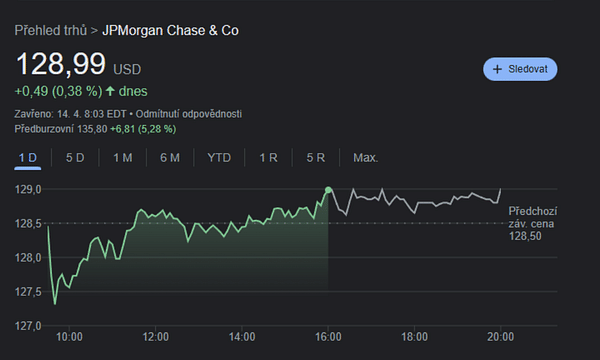
Task: Select the 6 M range tab
Action: coord(170,158)
